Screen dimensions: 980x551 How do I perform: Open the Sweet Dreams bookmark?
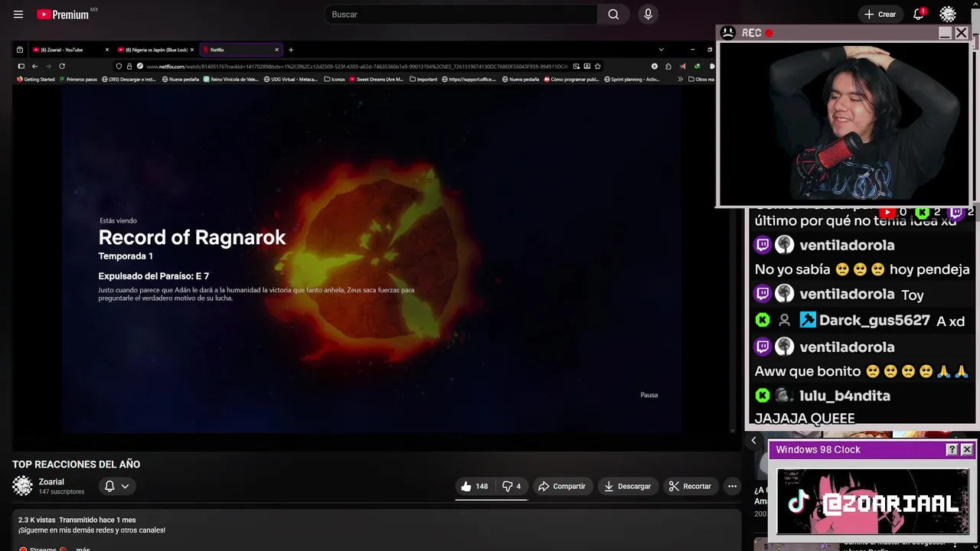pyautogui.click(x=376, y=79)
